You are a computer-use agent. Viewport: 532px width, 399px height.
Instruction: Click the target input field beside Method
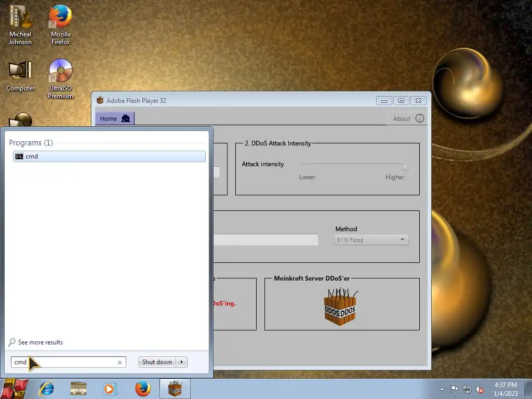coord(266,240)
